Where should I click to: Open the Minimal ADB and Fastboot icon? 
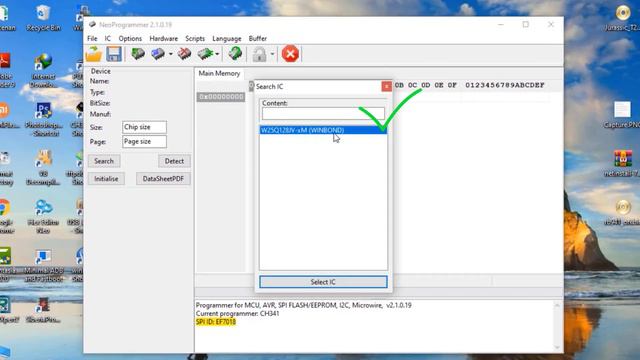click(43, 265)
